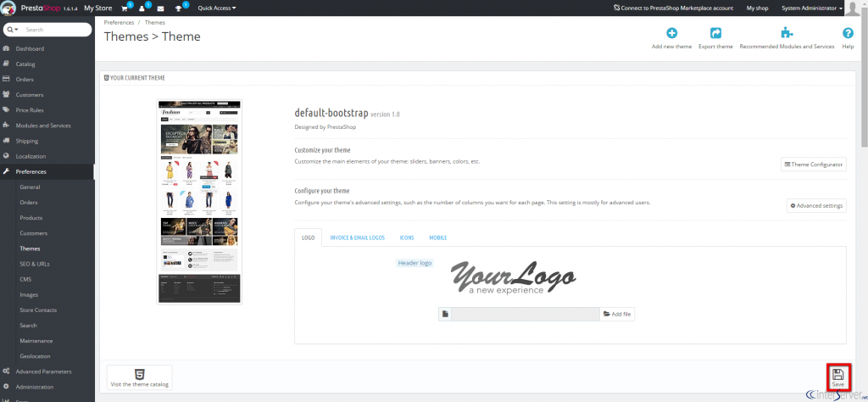Screen dimensions: 868x402
Task: Click the default-bootstrap theme name text
Action: pyautogui.click(x=331, y=113)
